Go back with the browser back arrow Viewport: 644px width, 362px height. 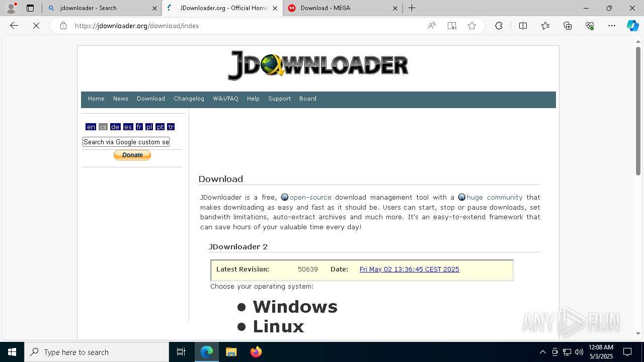click(14, 26)
